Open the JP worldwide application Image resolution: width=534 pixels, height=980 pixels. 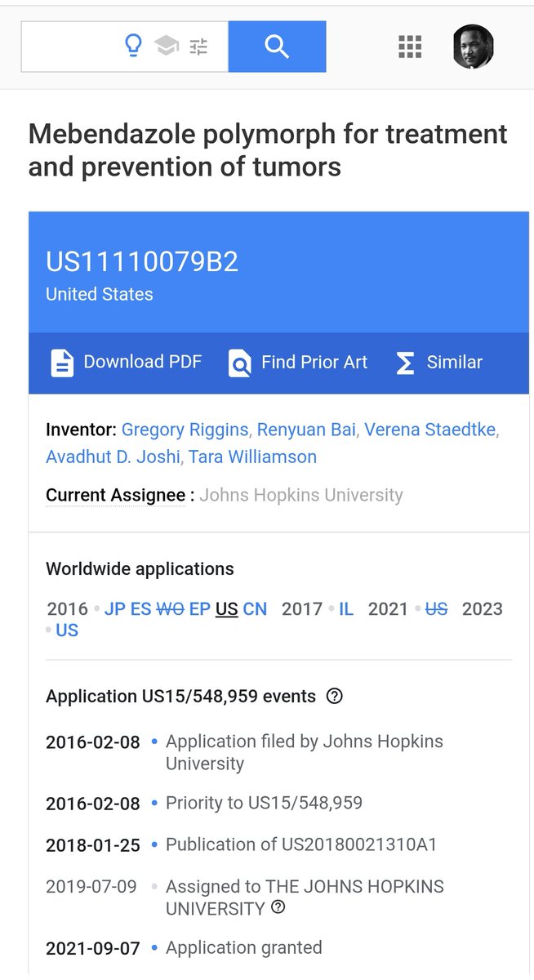(x=115, y=609)
